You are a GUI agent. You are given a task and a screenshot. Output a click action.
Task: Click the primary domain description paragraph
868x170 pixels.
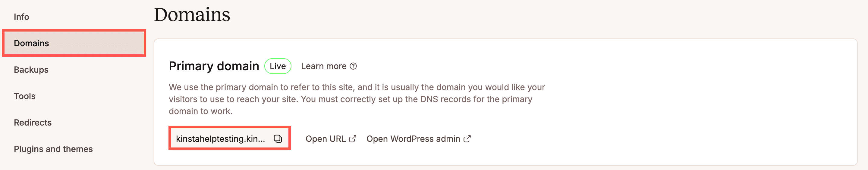point(357,99)
